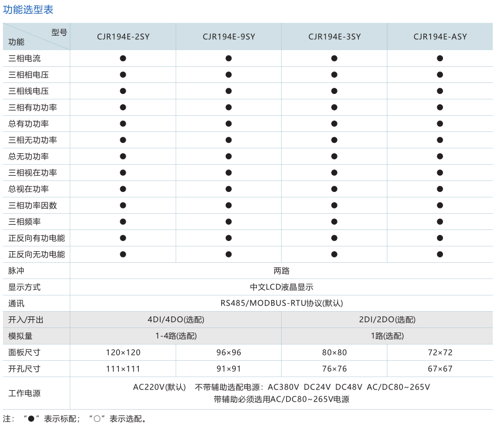Viewport: 504px width, 431px height.
Task: Click the 三相线电压 dot under CJR194E-ASY
Action: (x=440, y=91)
